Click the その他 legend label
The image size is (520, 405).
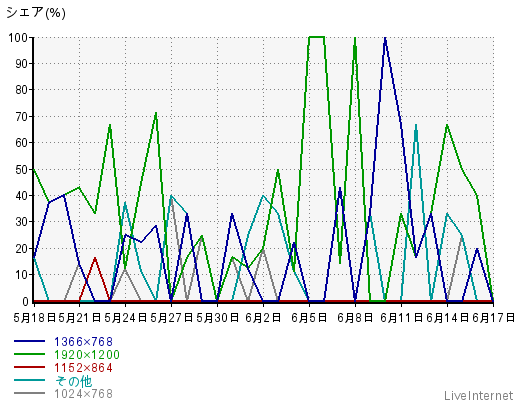tap(73, 381)
